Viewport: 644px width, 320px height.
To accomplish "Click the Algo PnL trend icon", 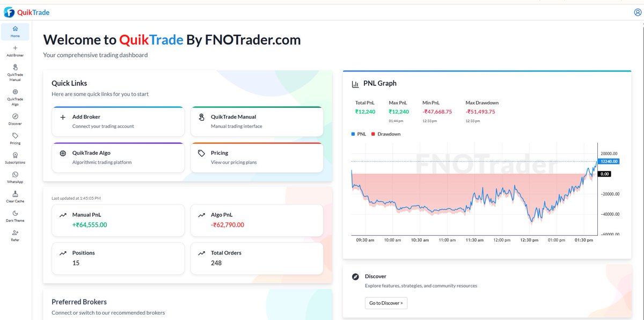I will pos(201,215).
